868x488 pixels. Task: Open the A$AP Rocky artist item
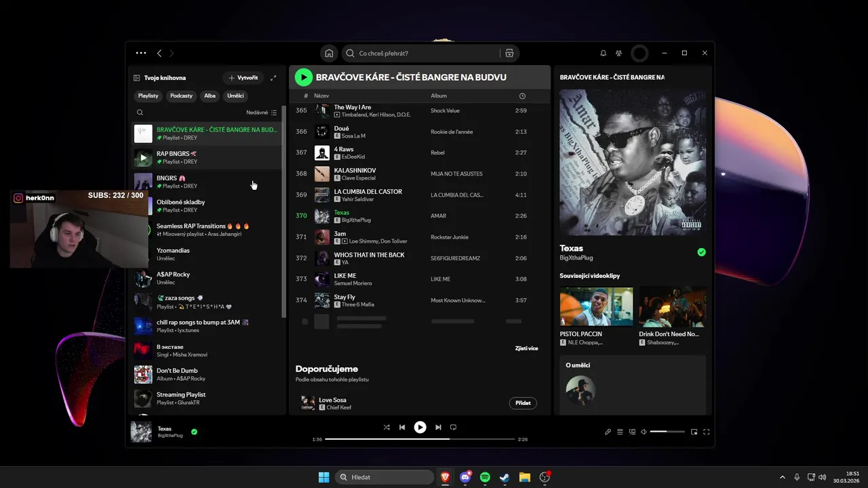206,278
